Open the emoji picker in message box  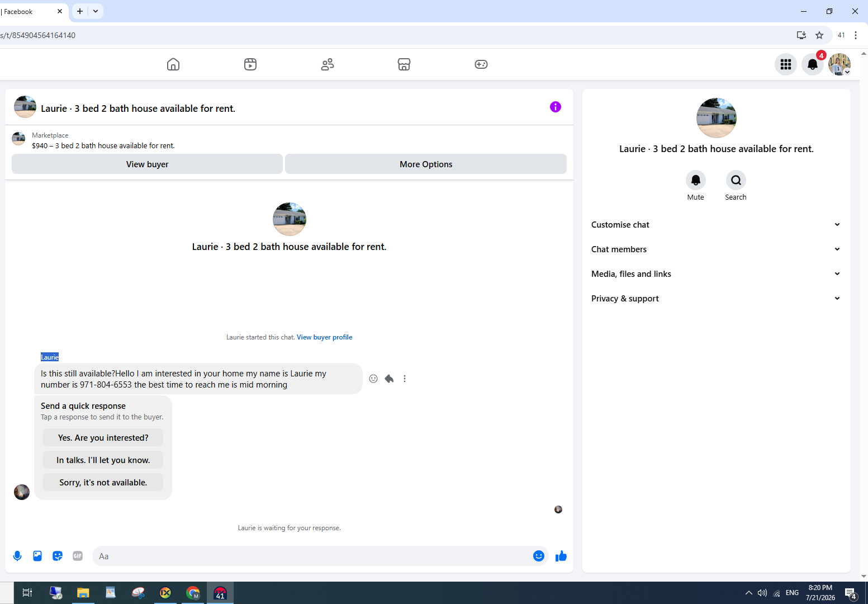(x=539, y=556)
